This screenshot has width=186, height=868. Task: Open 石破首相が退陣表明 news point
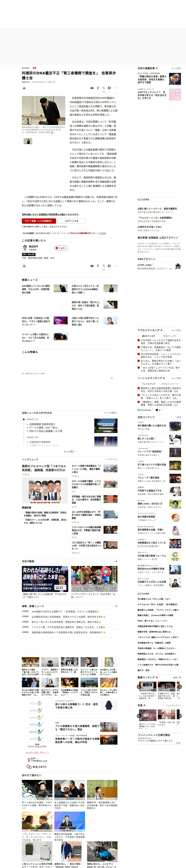pos(40,442)
